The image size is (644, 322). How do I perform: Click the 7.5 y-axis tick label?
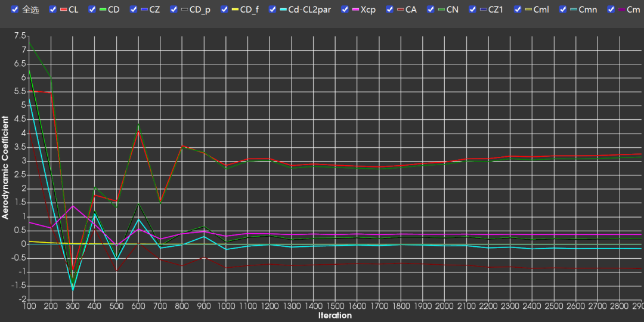19,36
